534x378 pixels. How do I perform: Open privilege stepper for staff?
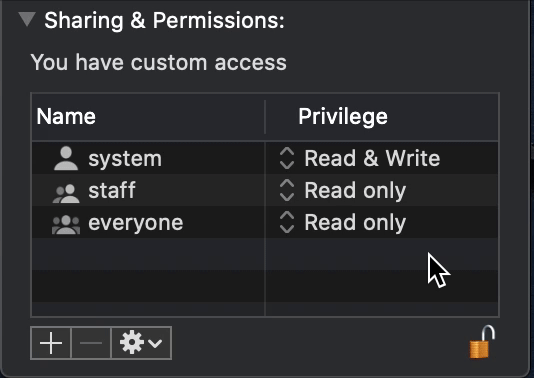pos(287,190)
